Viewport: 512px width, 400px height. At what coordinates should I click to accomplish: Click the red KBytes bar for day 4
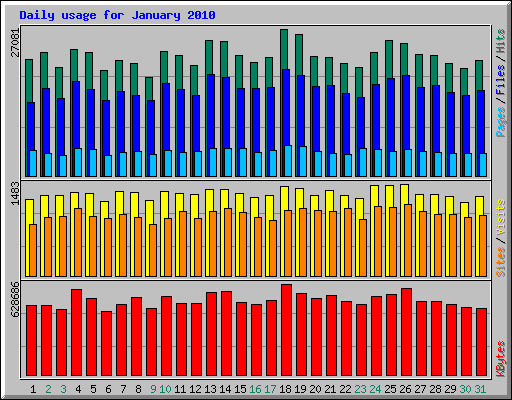click(76, 332)
